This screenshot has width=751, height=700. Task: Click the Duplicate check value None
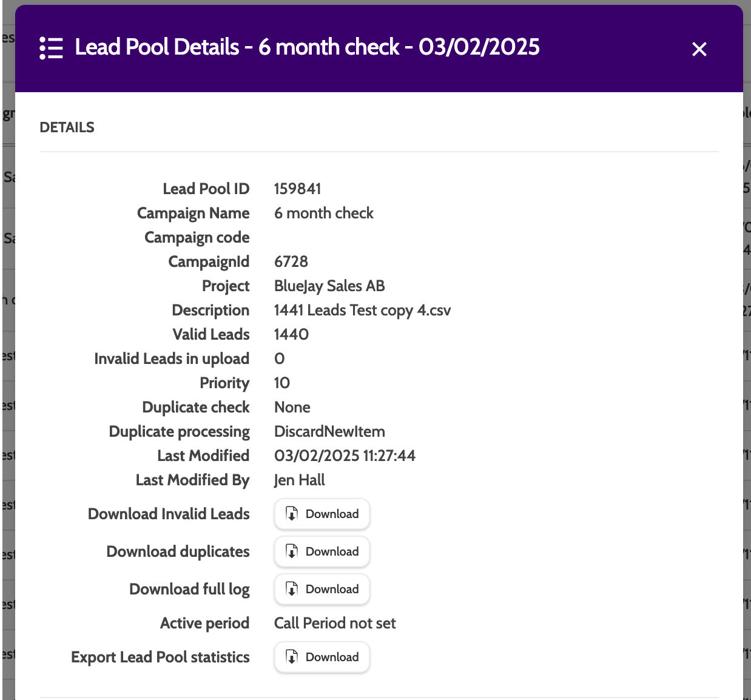click(292, 407)
